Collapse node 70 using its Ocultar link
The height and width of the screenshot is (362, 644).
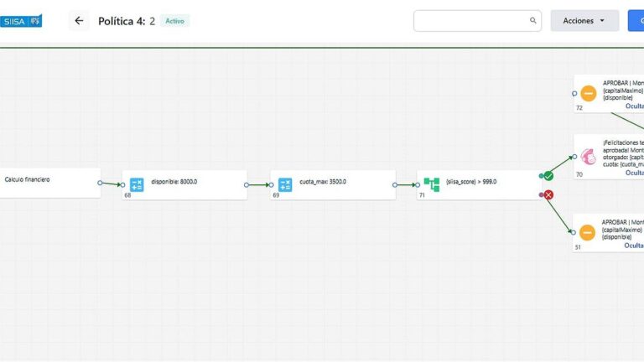pyautogui.click(x=635, y=173)
